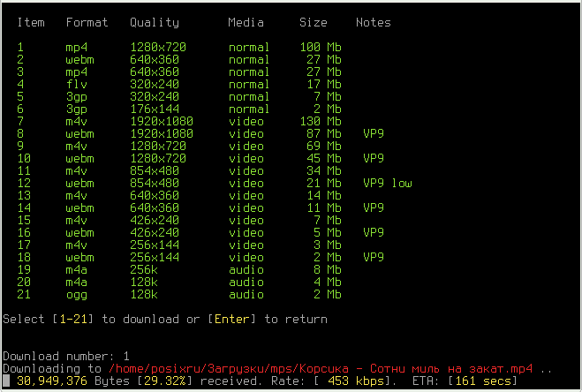
Task: Click the '69 Mb' size value
Action: 324,146
